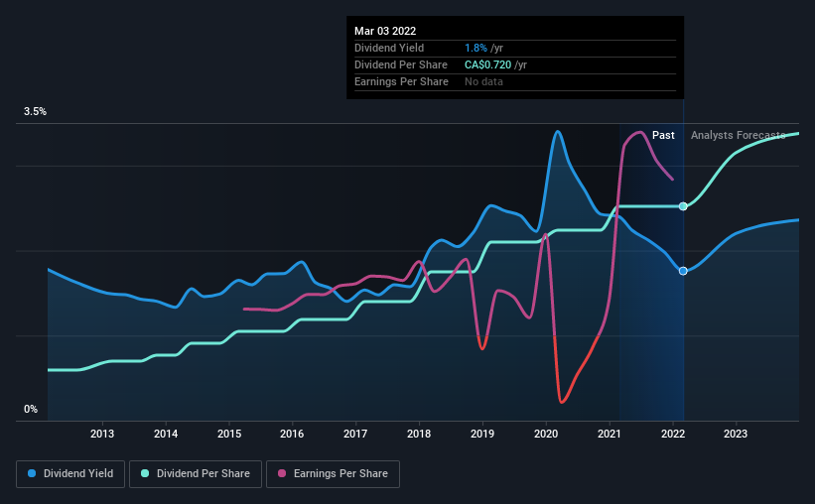Viewport: 815px width, 504px height.
Task: Click the 2023 label on the x-axis
Action: click(x=736, y=434)
